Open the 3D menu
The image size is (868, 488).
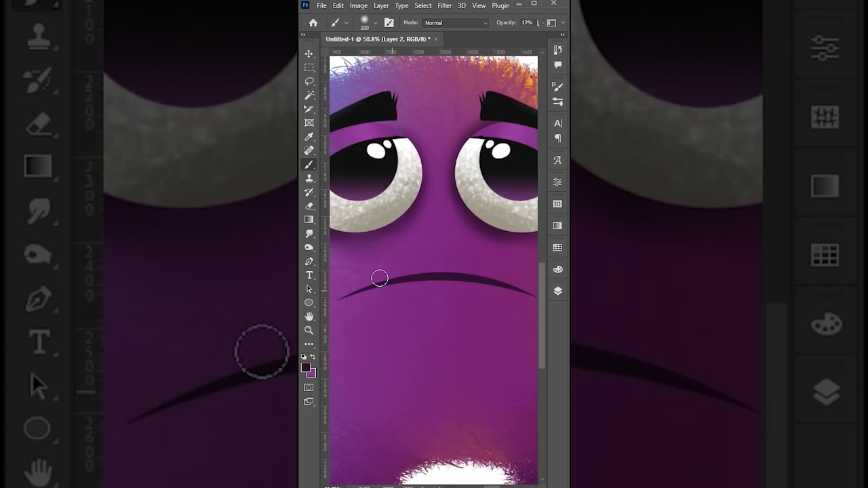(x=462, y=5)
